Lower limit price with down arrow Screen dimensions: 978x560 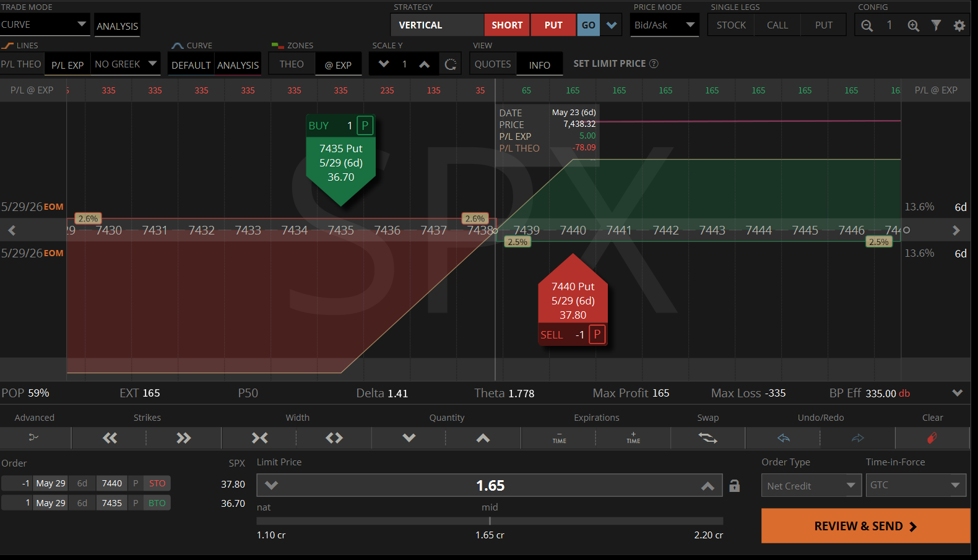point(271,486)
